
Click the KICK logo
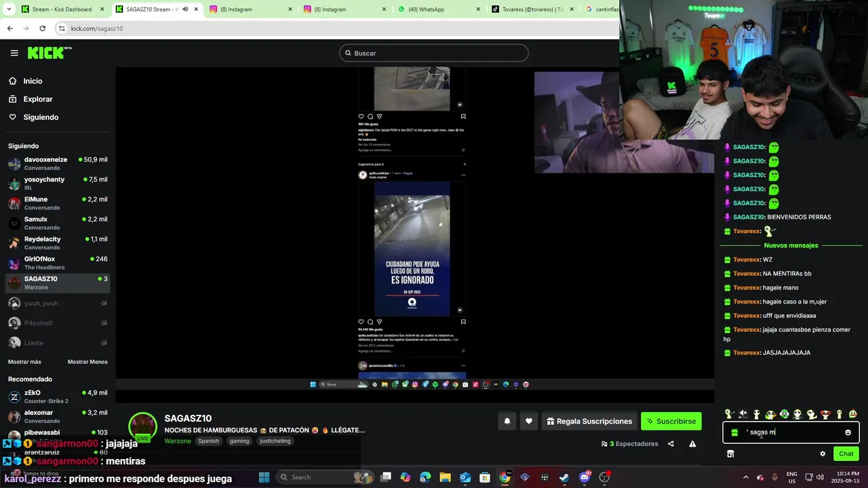pos(50,53)
